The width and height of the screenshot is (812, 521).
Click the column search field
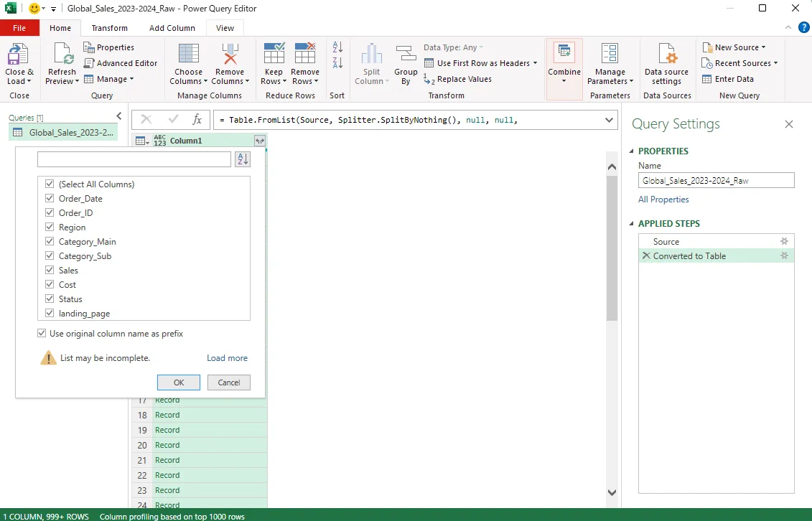point(134,159)
